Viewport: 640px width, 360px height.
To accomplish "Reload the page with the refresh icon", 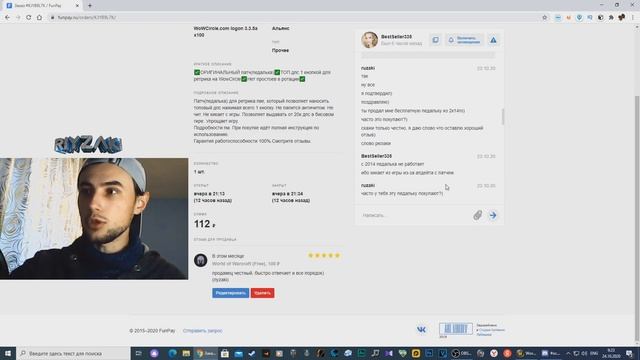I will [x=29, y=18].
